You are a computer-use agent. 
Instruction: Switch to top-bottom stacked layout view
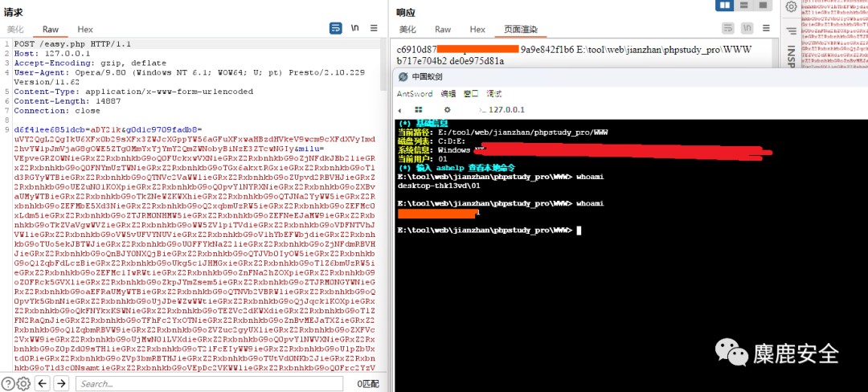744,6
